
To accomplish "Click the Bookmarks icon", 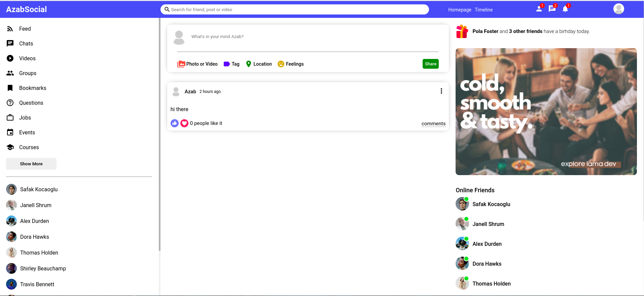I will [x=10, y=88].
